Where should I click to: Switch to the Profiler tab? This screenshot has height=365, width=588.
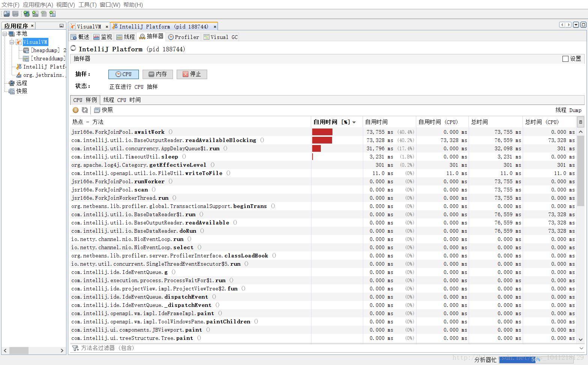point(183,37)
